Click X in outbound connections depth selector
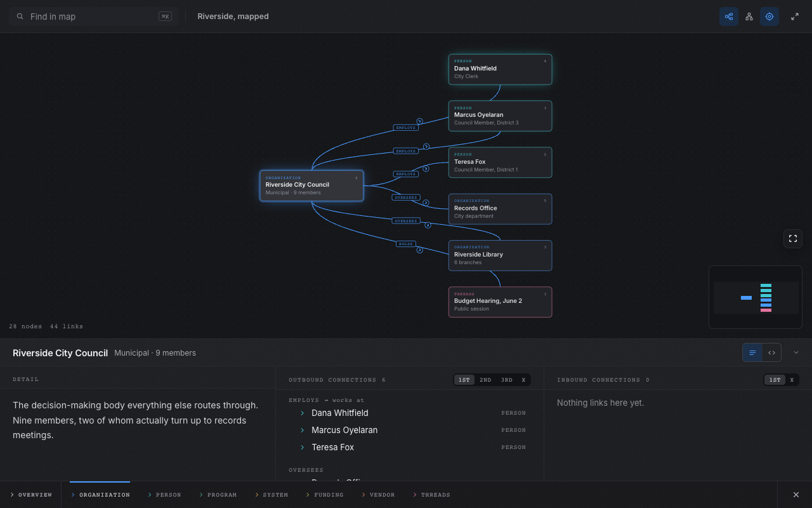 pyautogui.click(x=523, y=380)
